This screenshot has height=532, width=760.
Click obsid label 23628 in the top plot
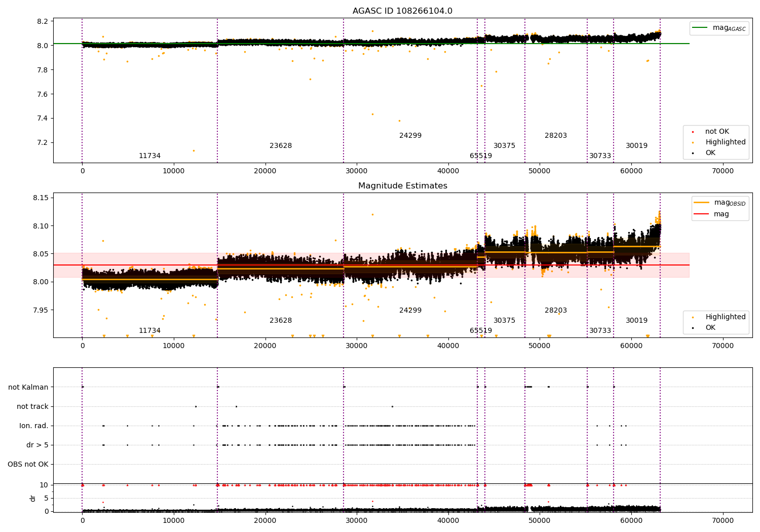click(281, 146)
